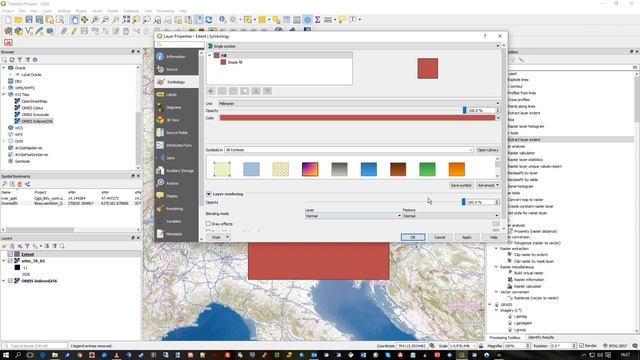The image size is (640, 360).
Task: Click the Open Project folder icon
Action: [18, 20]
